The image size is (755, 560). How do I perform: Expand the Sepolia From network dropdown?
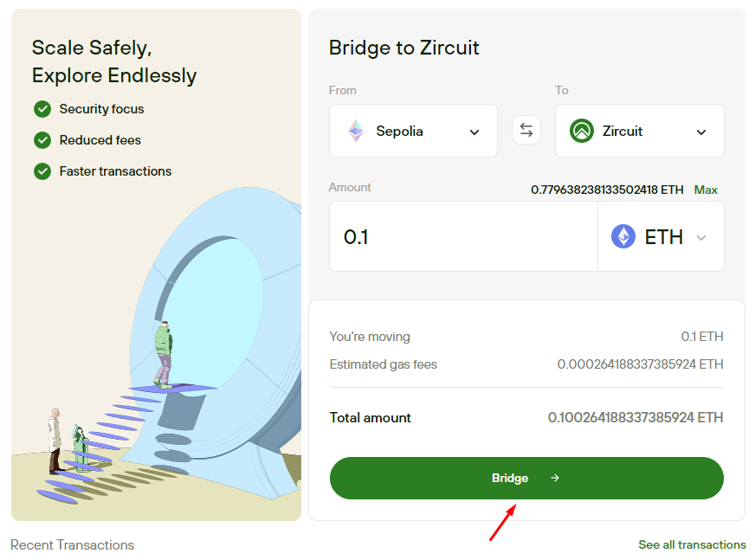click(x=474, y=132)
